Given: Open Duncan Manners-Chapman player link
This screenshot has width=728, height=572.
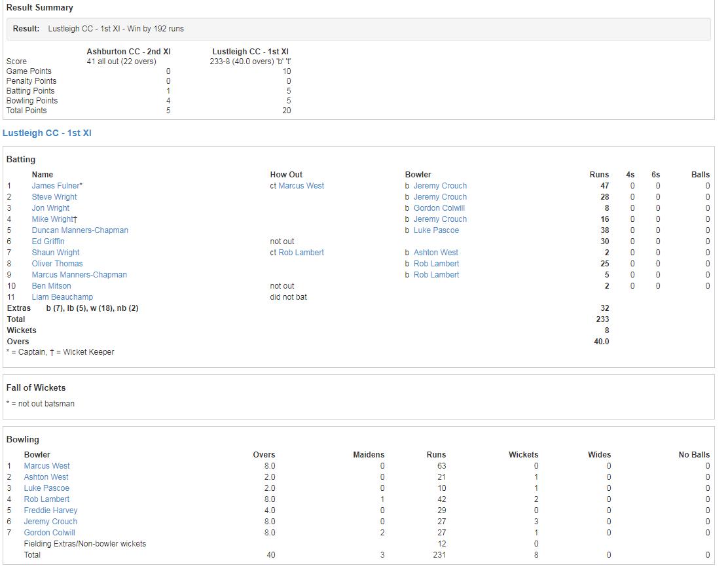Looking at the screenshot, I should click(80, 230).
